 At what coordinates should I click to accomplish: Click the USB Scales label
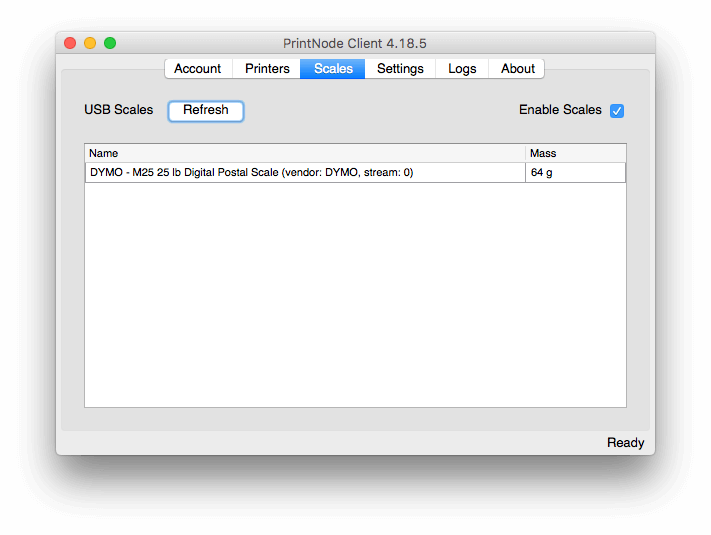click(119, 110)
